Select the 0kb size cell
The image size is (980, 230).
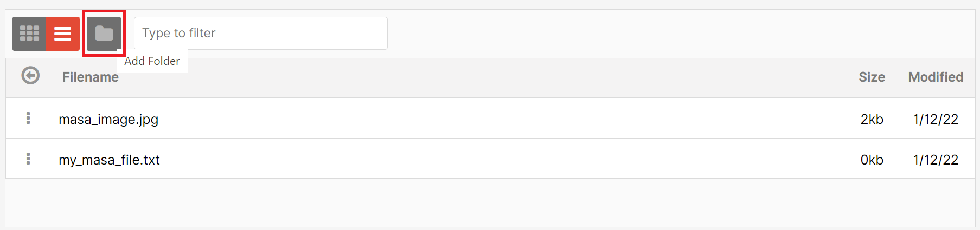(x=872, y=160)
